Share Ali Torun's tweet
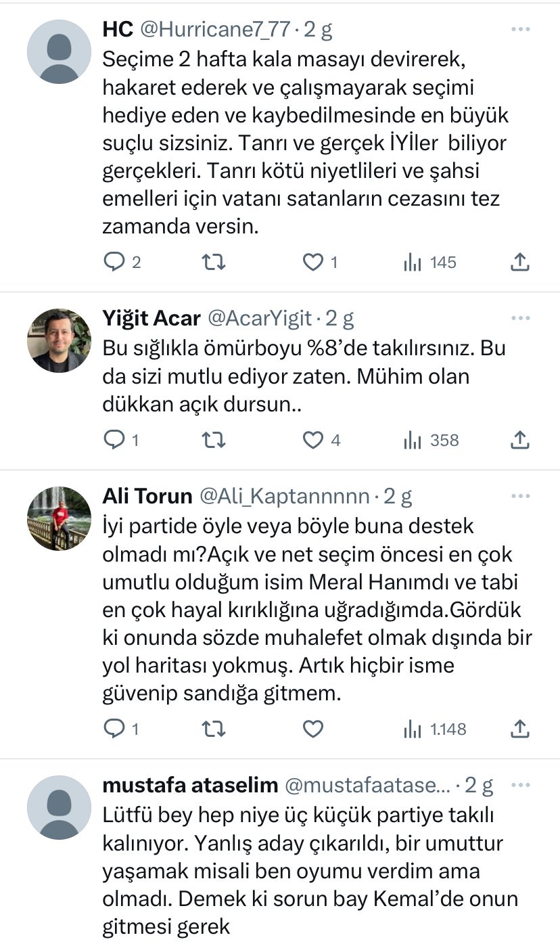Viewport: 560px width, 948px height. [x=519, y=729]
